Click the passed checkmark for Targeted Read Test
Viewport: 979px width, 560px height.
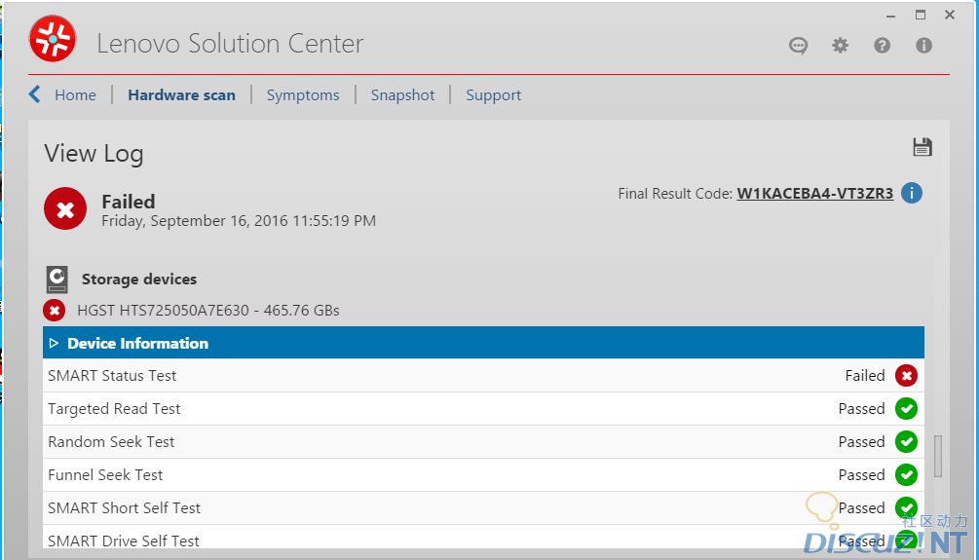906,408
